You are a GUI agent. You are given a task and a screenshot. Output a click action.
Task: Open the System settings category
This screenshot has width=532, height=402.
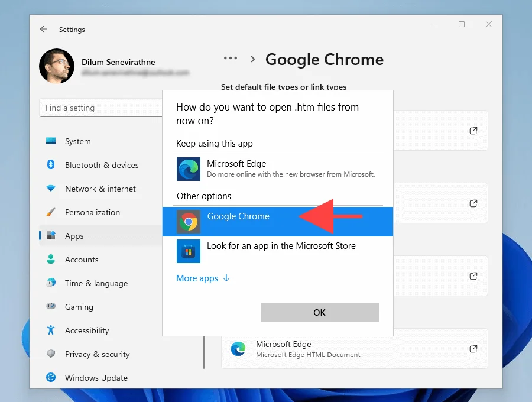77,141
